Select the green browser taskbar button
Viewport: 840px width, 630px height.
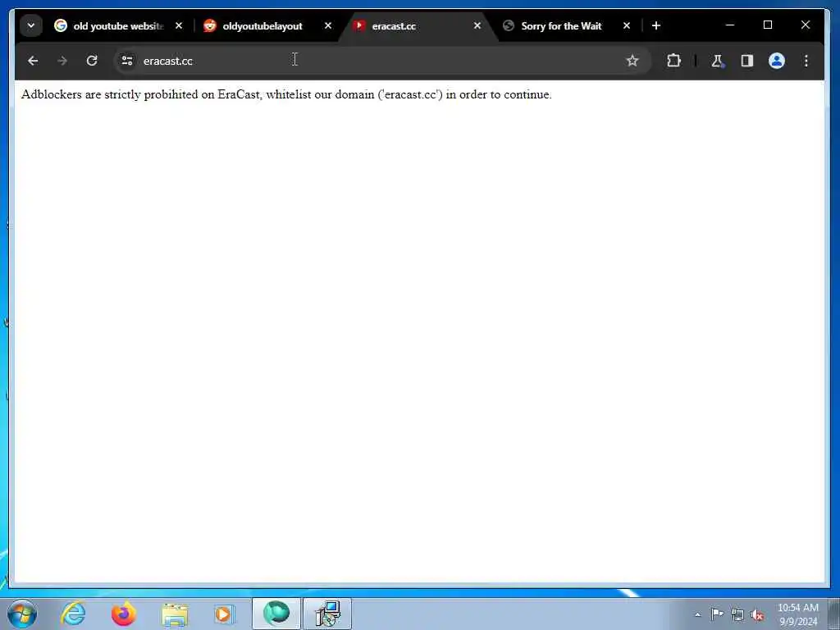click(x=276, y=614)
